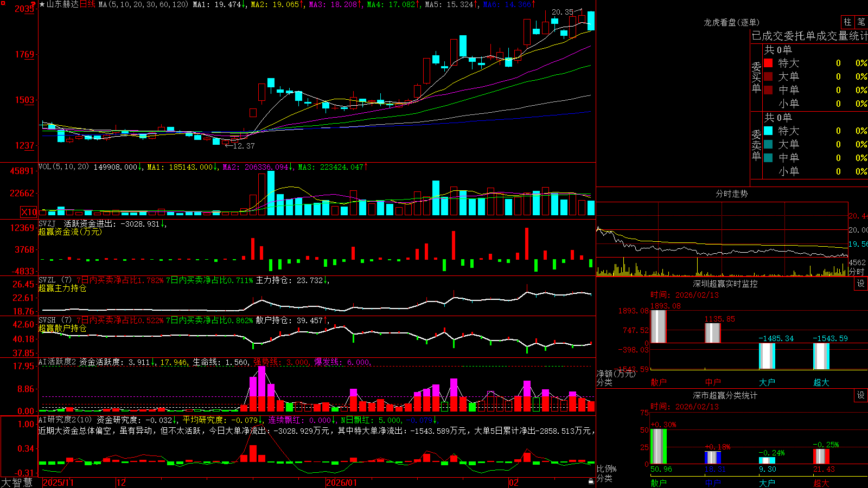
Task: Click the latest cyan candlestick on the K-line chart
Action: (x=591, y=21)
